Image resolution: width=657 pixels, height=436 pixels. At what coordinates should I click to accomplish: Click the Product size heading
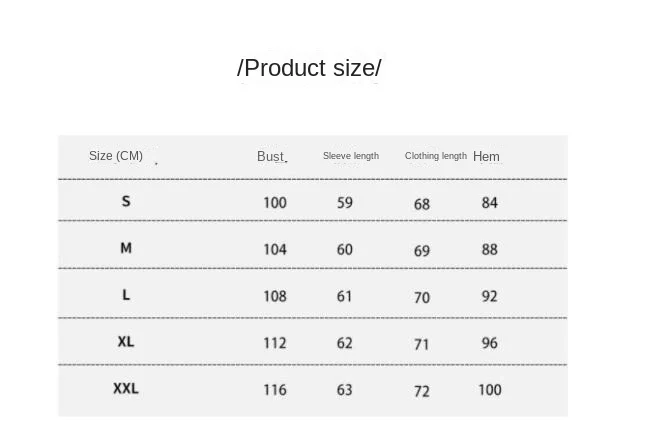click(309, 68)
